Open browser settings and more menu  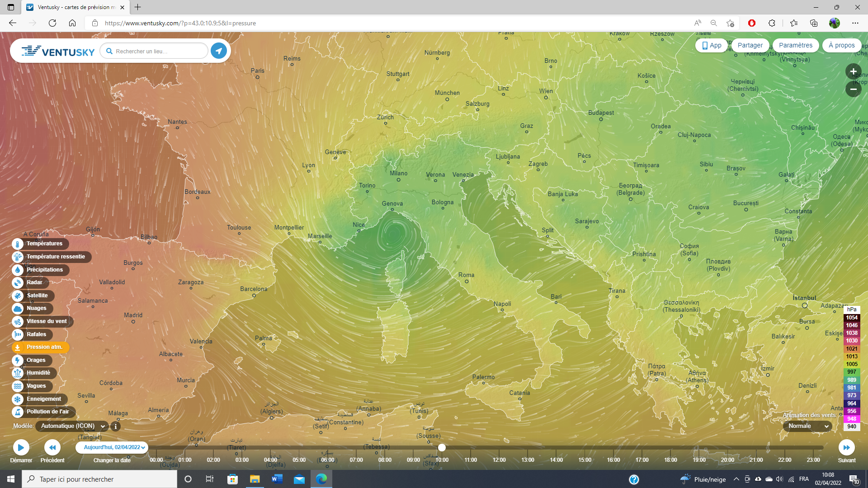point(855,23)
